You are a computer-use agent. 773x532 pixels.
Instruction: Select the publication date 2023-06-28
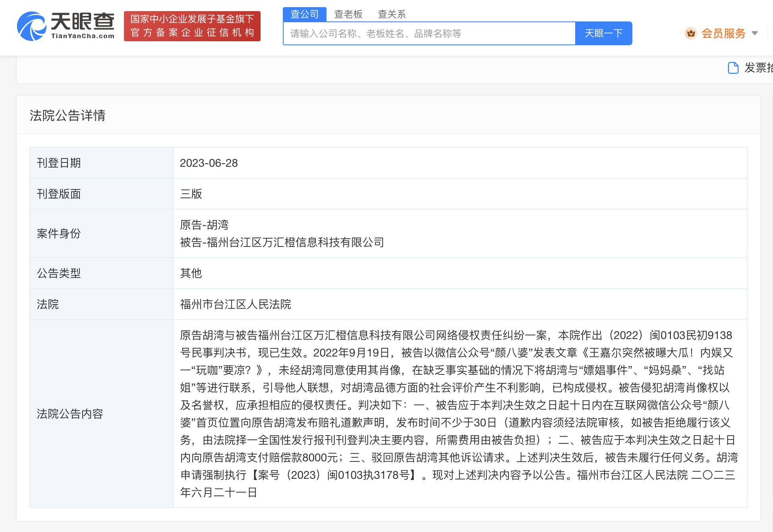click(x=208, y=163)
